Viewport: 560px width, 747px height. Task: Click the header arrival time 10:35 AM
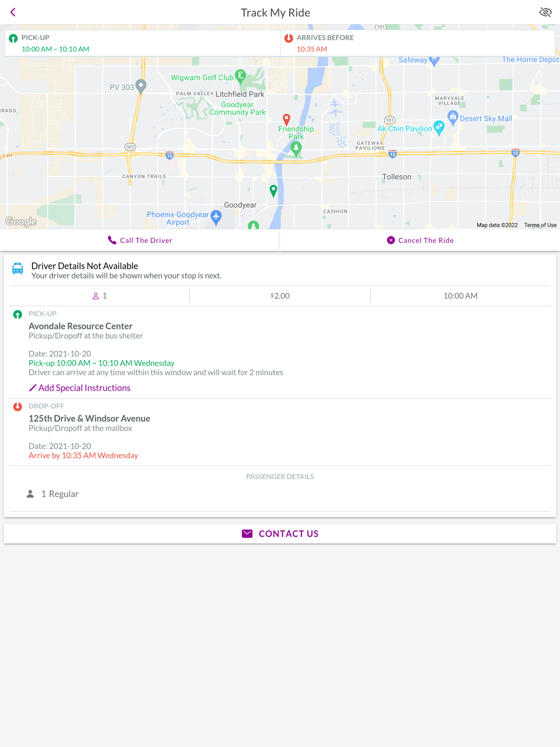tap(312, 49)
